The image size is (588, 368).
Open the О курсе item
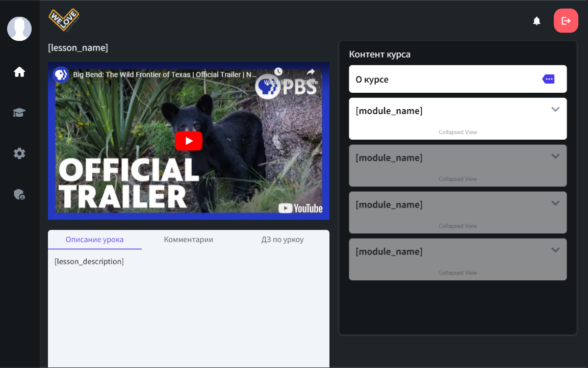pyautogui.click(x=457, y=79)
